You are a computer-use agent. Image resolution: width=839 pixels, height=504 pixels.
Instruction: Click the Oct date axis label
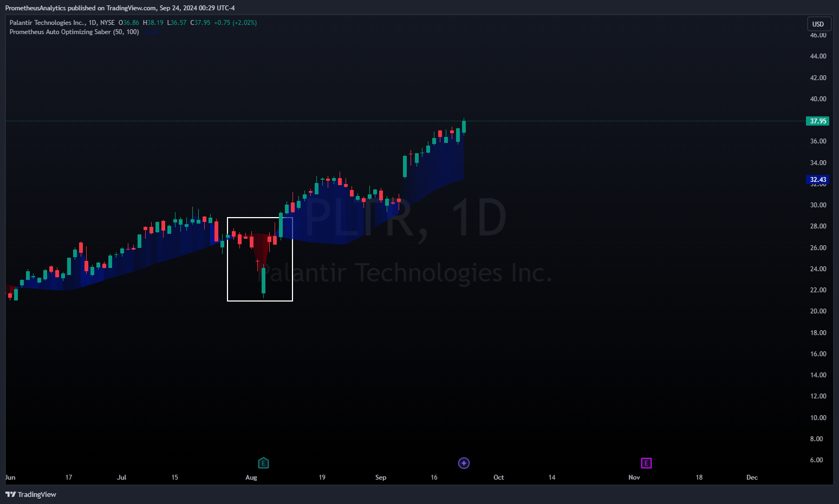[x=499, y=477]
